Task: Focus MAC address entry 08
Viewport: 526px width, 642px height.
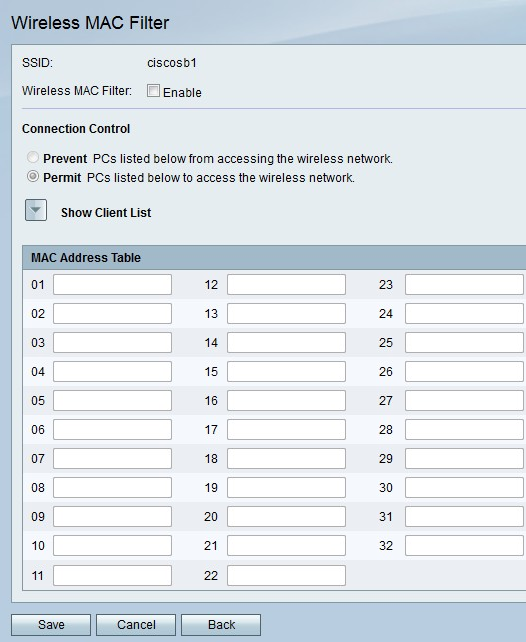Action: click(x=112, y=487)
